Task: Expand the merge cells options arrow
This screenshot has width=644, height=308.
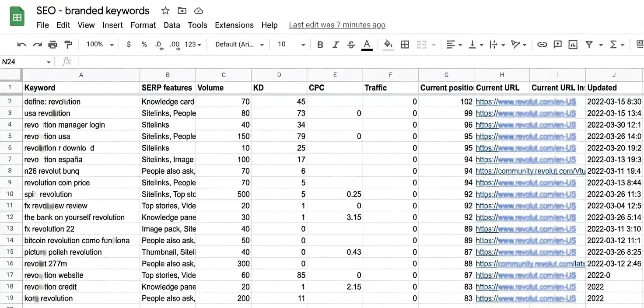Action: 434,45
